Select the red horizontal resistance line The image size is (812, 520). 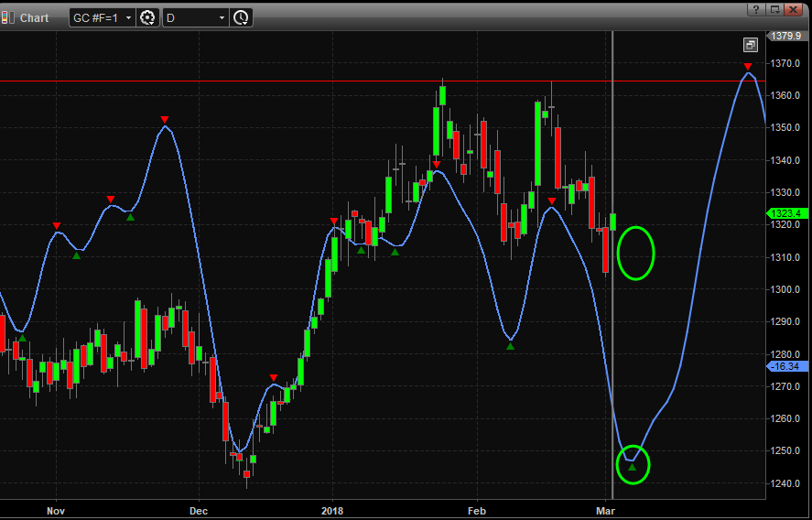tap(275, 81)
